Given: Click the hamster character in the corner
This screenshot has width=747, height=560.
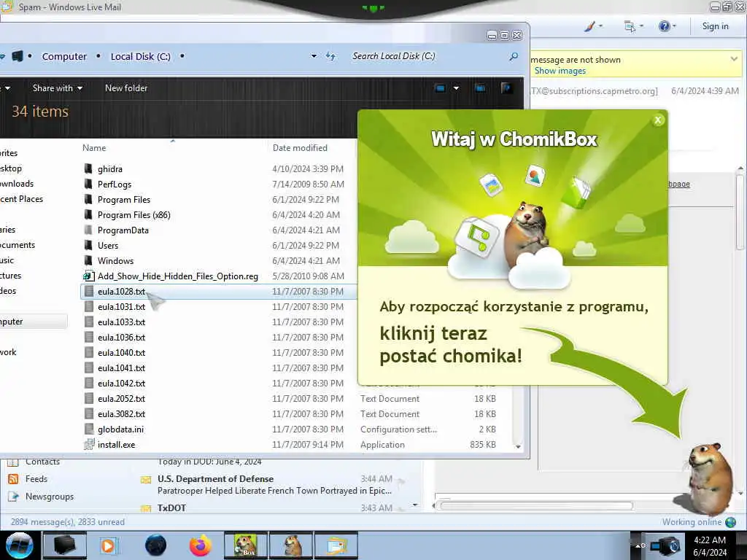Looking at the screenshot, I should point(708,480).
